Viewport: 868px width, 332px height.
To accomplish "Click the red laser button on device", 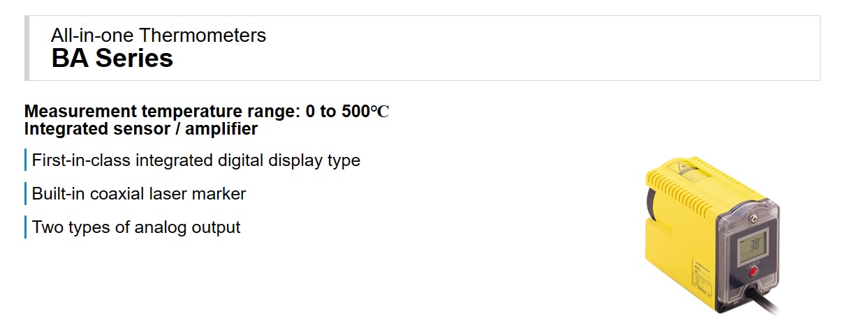I will [752, 273].
